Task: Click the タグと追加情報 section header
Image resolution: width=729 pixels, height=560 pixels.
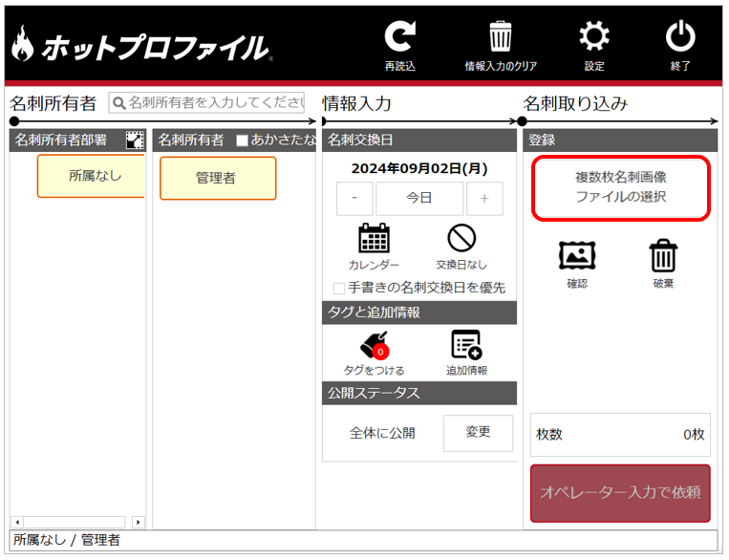Action: (419, 312)
